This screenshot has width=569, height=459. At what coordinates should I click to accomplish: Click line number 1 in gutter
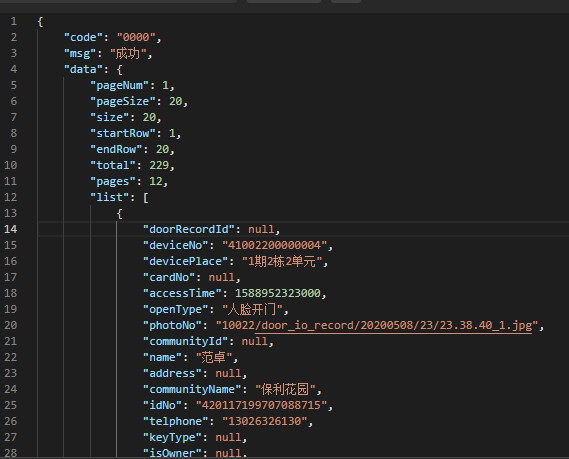(x=13, y=21)
